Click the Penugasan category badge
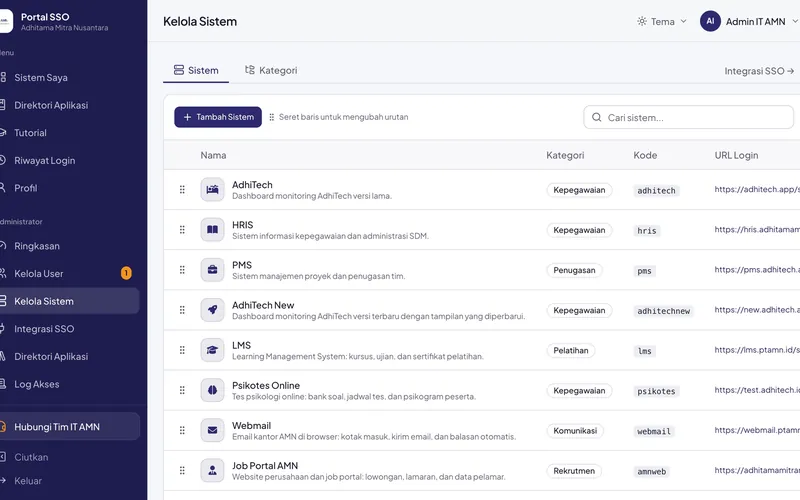 pyautogui.click(x=574, y=270)
